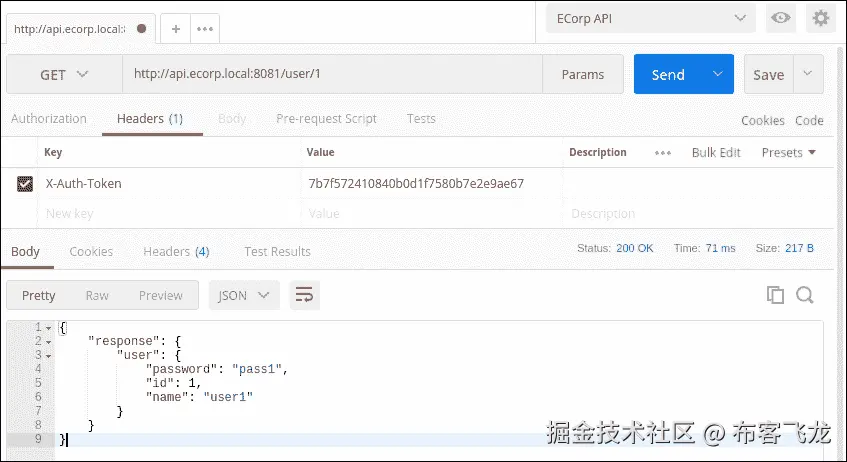
Task: Switch to the Authorization tab
Action: coord(49,119)
